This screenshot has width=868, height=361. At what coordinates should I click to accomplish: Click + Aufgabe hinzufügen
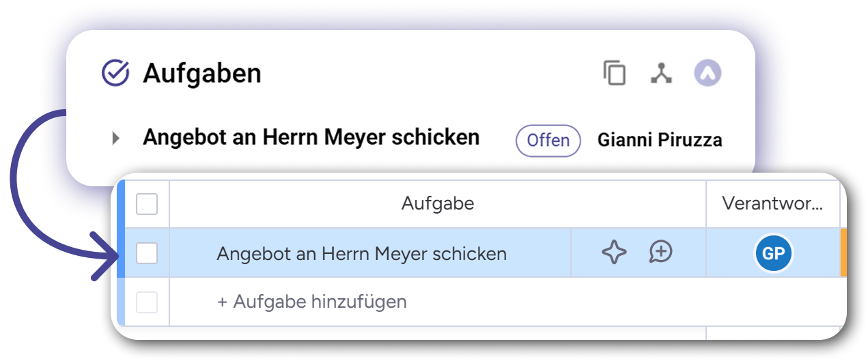pyautogui.click(x=311, y=302)
